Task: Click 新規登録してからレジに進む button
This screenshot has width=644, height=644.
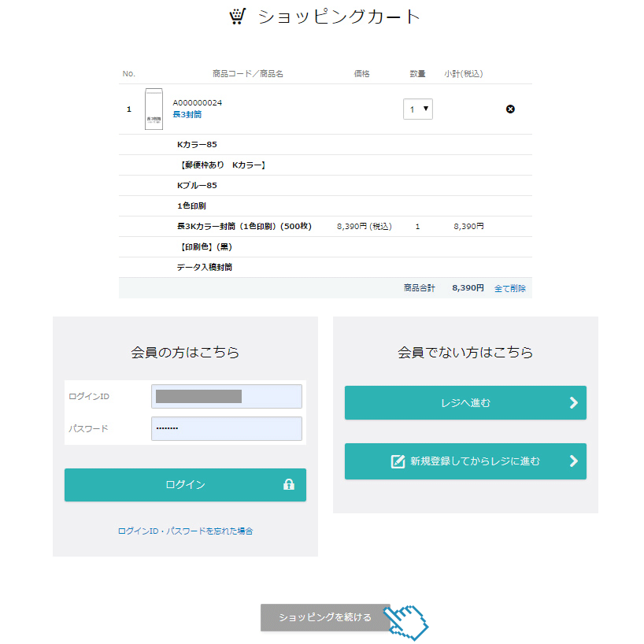Action: coord(465,461)
